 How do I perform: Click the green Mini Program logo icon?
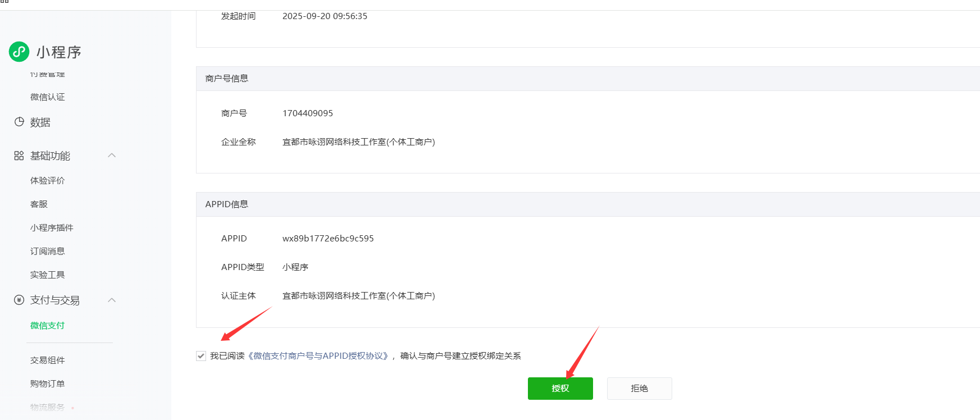[19, 52]
